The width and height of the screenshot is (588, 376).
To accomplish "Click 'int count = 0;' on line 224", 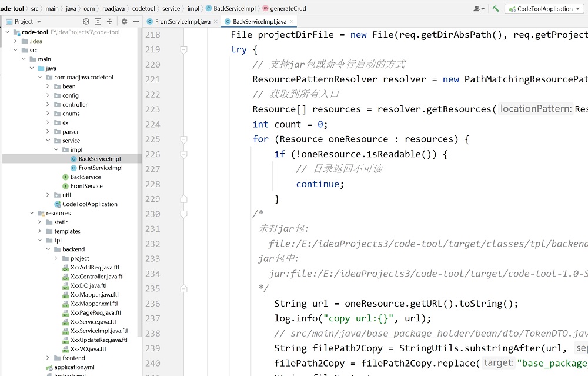I will (290, 124).
